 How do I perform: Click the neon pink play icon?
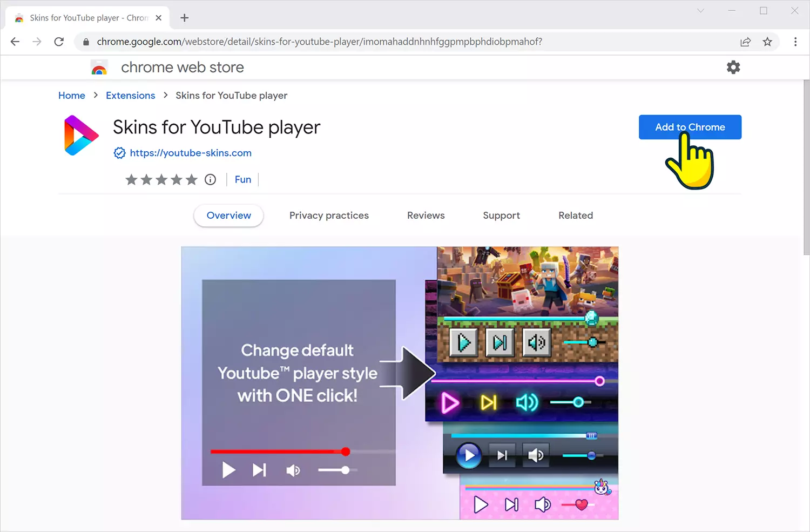tap(450, 403)
